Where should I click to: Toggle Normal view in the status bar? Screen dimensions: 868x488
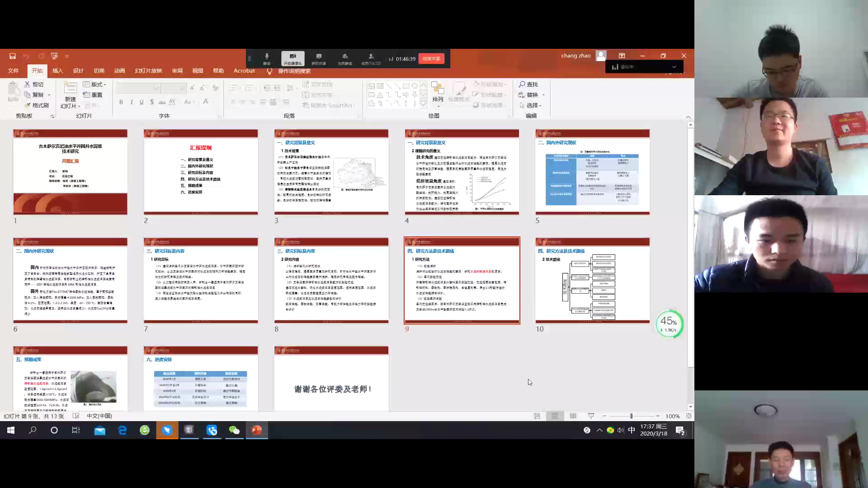tap(537, 416)
